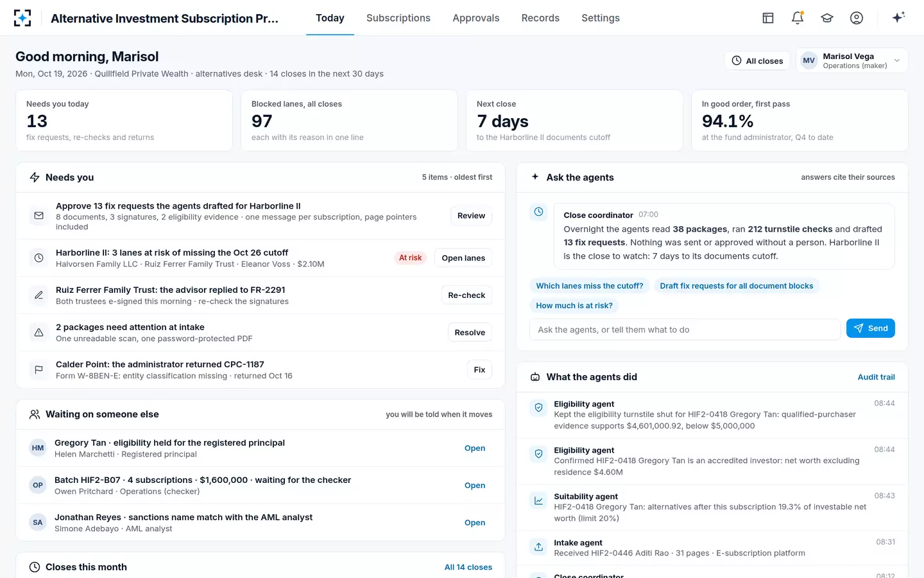Click the flag icon for Calder Point
This screenshot has height=578, width=924.
click(38, 370)
